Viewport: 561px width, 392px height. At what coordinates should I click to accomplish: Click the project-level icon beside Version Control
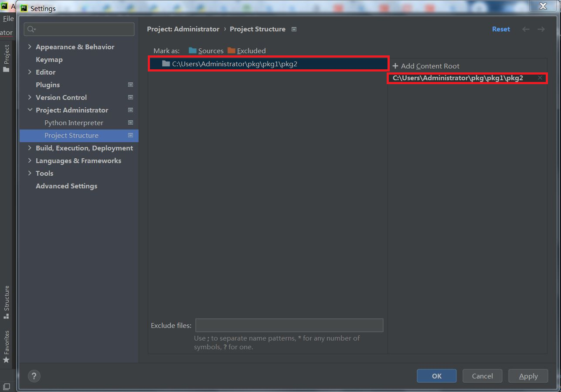pyautogui.click(x=130, y=97)
